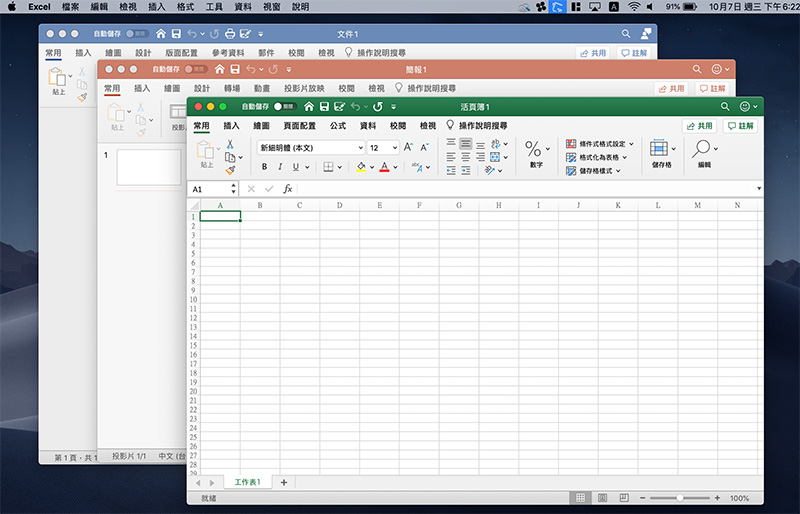Viewport: 800px width, 514px height.
Task: Click the Page Layout view icon in status bar
Action: (x=602, y=498)
